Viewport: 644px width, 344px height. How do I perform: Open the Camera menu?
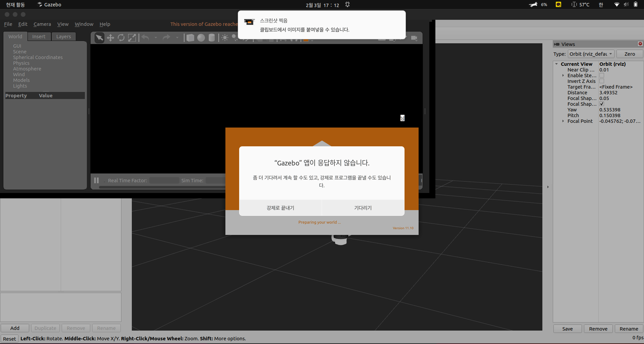pos(42,24)
